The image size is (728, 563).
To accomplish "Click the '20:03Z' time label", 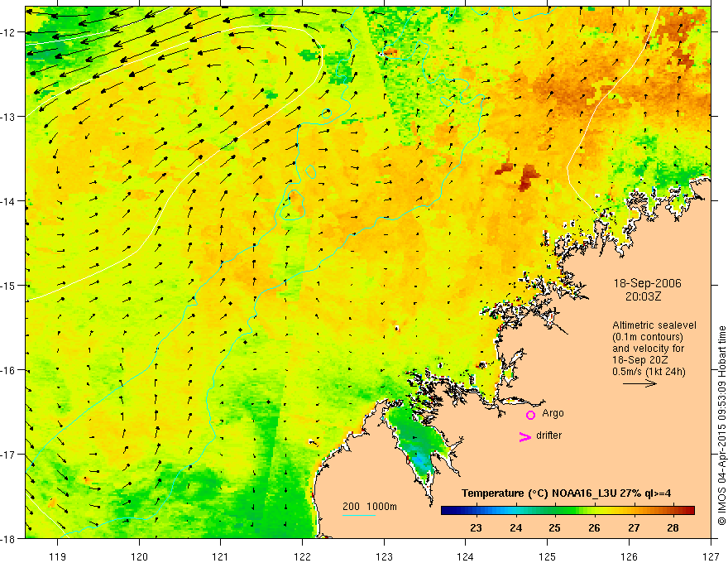I will [643, 296].
